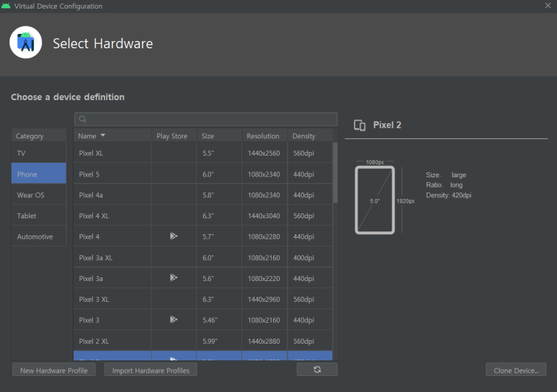
Task: Click the refresh device list icon button
Action: tap(317, 370)
